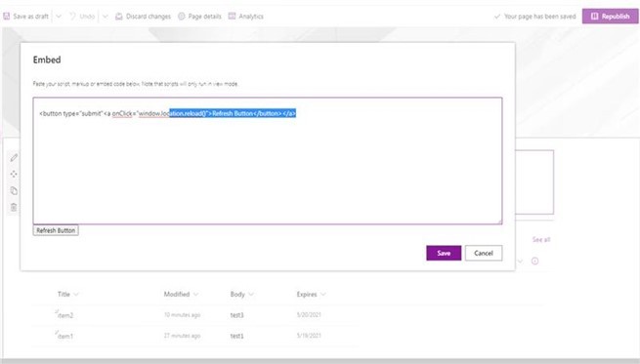Open list item item1
The width and height of the screenshot is (640, 364).
pos(65,337)
